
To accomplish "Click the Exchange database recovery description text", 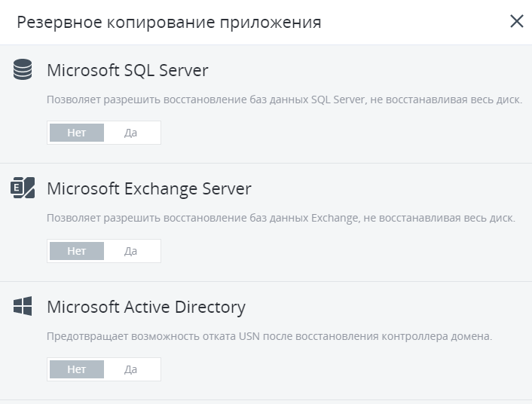I will 281,218.
